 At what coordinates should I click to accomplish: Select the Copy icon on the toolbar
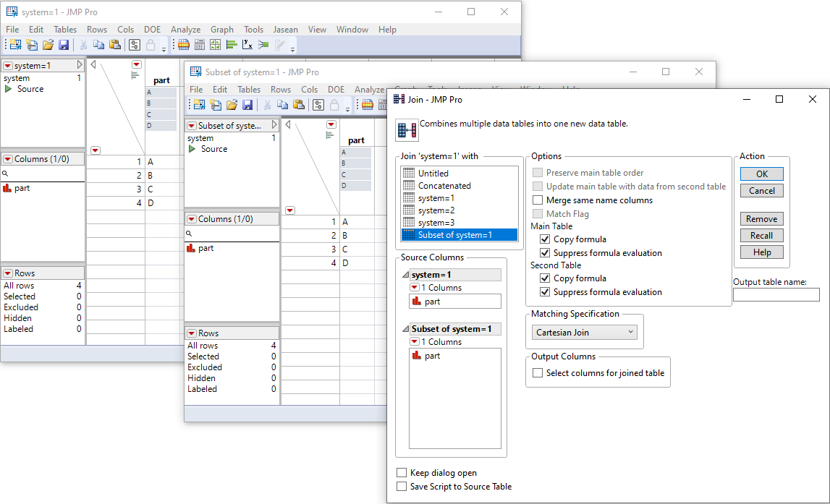(x=99, y=45)
